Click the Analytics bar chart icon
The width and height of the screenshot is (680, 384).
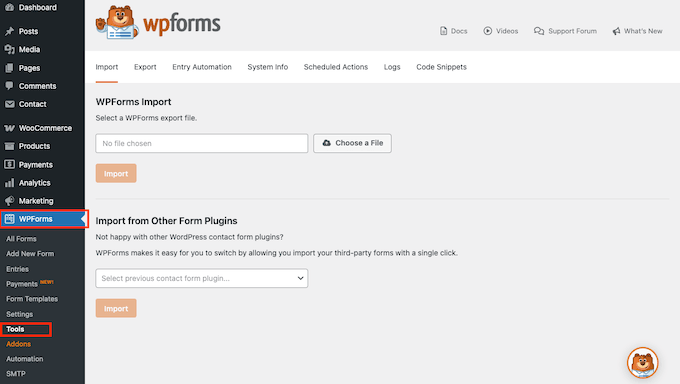point(10,183)
